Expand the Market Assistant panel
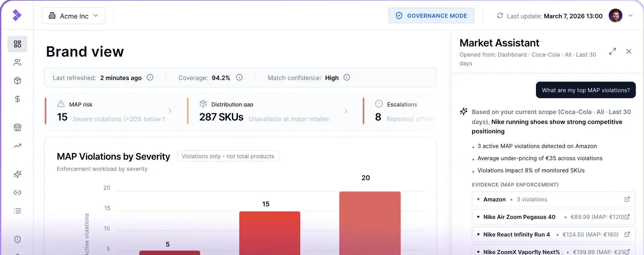 [612, 51]
